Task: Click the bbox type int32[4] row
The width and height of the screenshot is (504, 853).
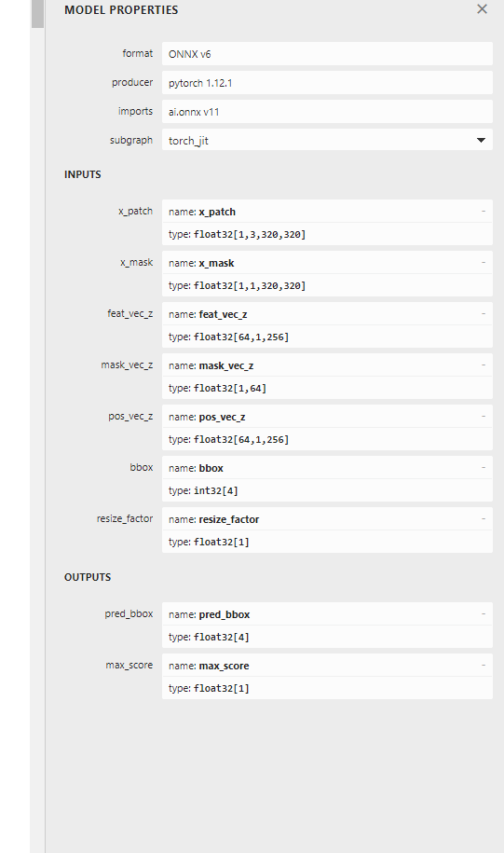Action: [327, 490]
